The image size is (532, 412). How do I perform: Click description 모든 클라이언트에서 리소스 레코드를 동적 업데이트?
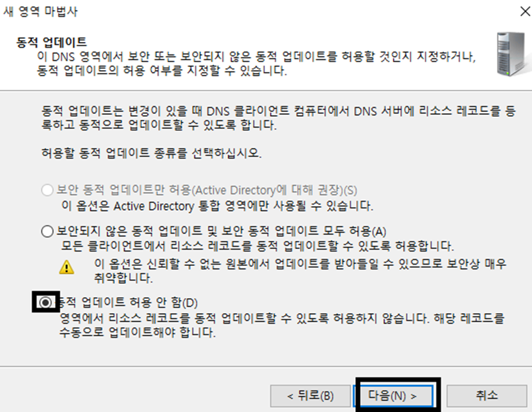[258, 246]
